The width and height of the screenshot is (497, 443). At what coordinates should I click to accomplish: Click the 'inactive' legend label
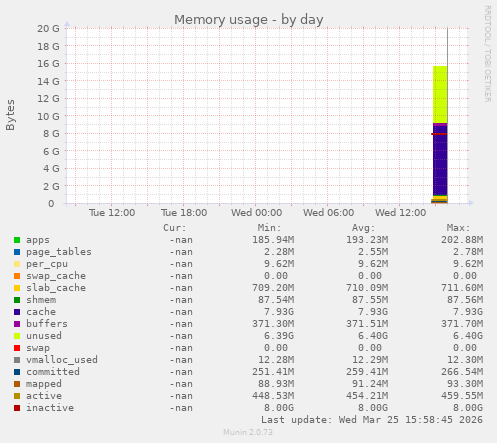point(50,408)
